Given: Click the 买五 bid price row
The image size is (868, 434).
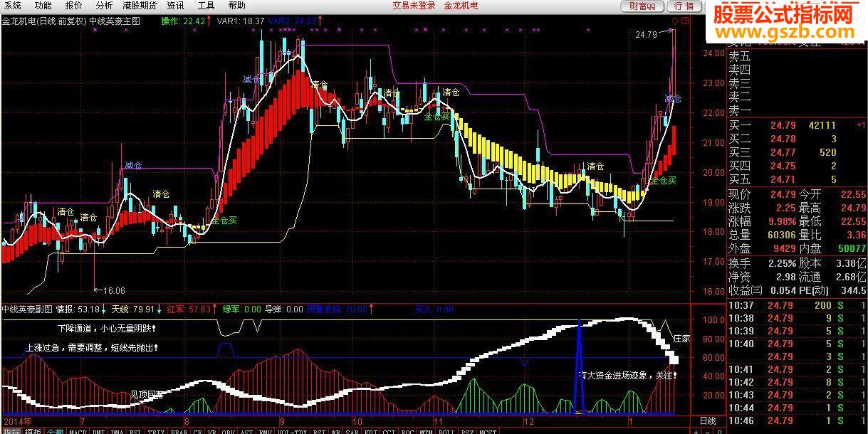Looking at the screenshot, I should (x=797, y=179).
